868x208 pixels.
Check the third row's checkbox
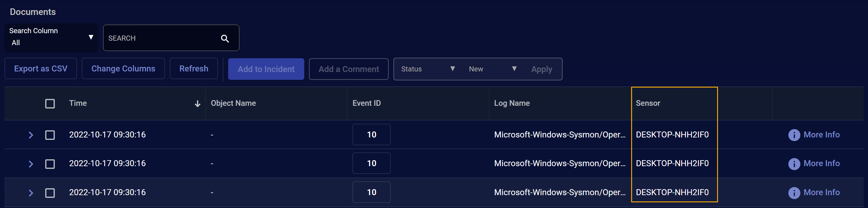[50, 193]
